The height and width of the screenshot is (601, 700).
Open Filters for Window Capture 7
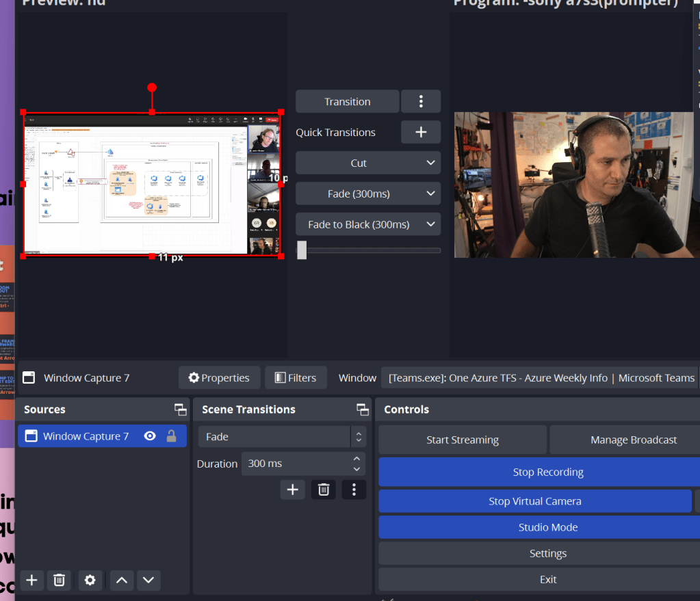click(x=296, y=378)
